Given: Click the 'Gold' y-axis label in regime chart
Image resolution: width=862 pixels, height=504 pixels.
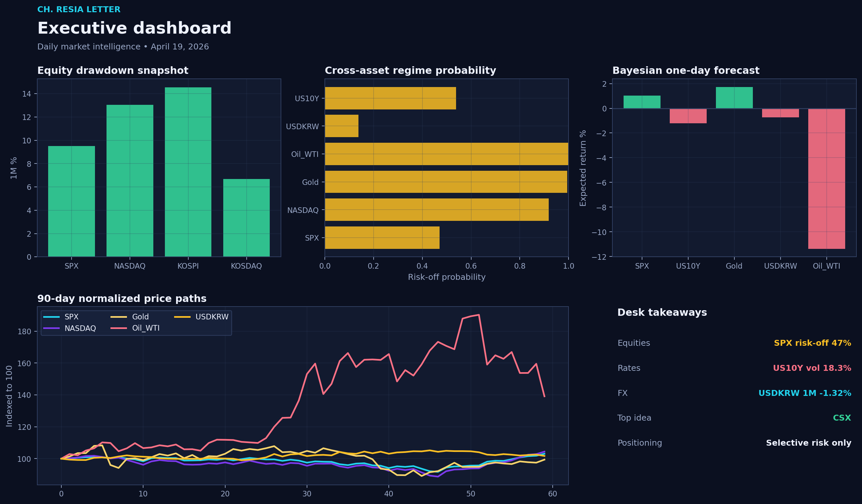Looking at the screenshot, I should [x=310, y=182].
